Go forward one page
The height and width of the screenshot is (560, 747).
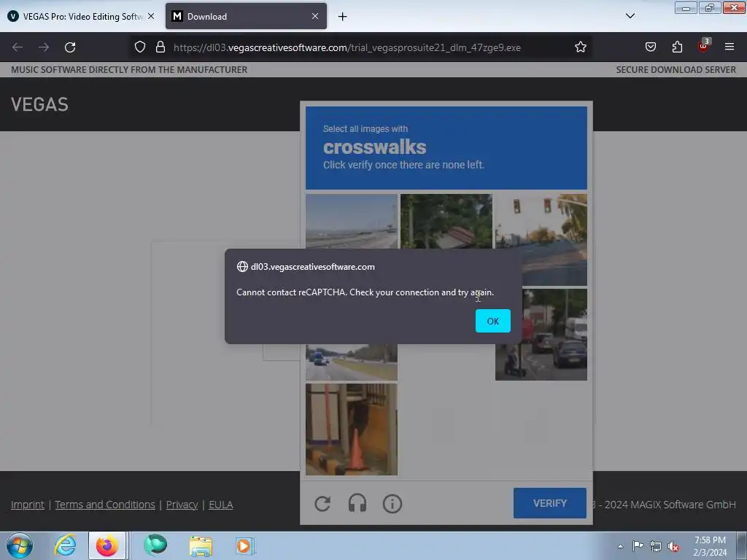coord(44,47)
